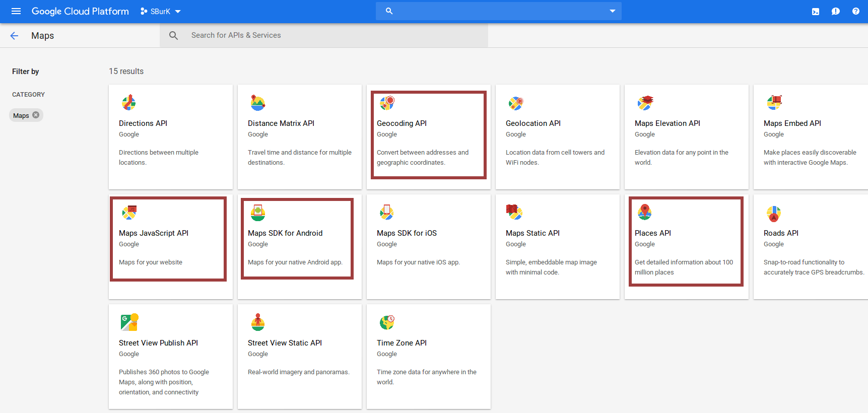The height and width of the screenshot is (413, 868).
Task: Click the Directions API icon
Action: (x=129, y=102)
